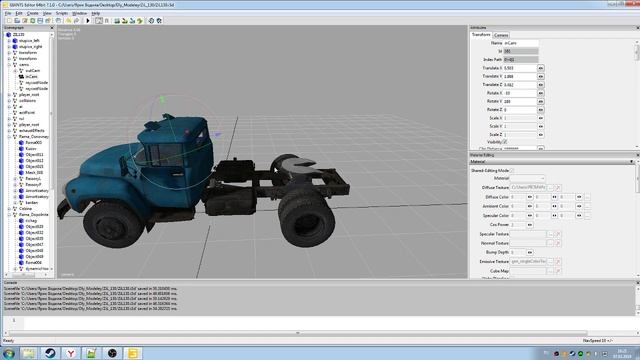Collapse the cams tree node
Screen dimensions: 640x360
click(x=9, y=64)
